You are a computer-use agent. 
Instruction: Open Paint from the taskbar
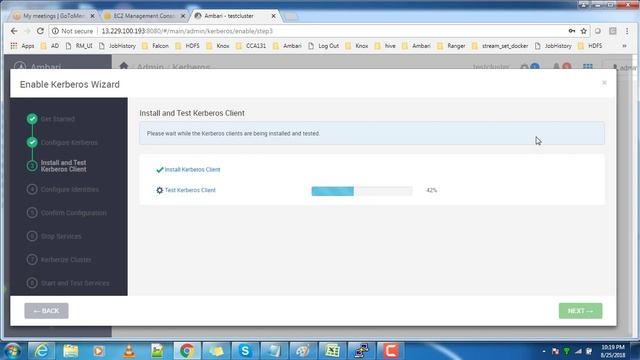302,351
